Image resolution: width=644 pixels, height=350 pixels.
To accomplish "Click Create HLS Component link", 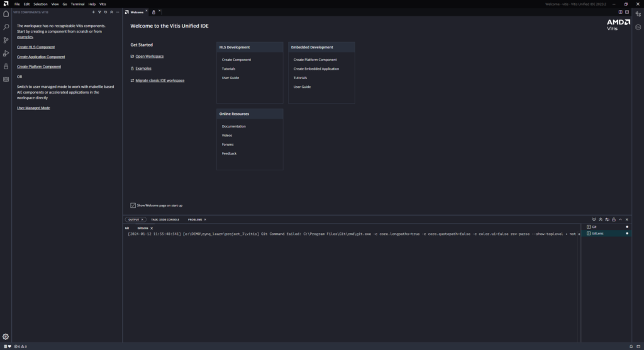I will coord(36,47).
